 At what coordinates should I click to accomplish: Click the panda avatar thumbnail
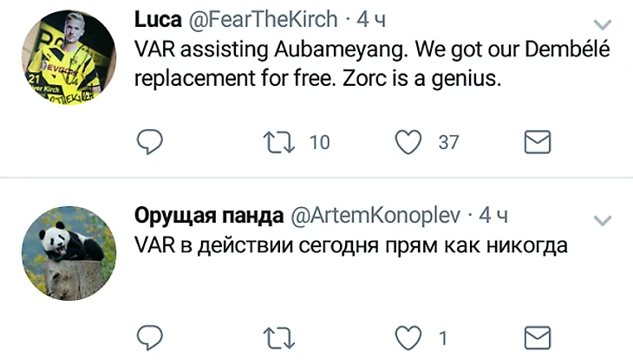click(x=68, y=253)
